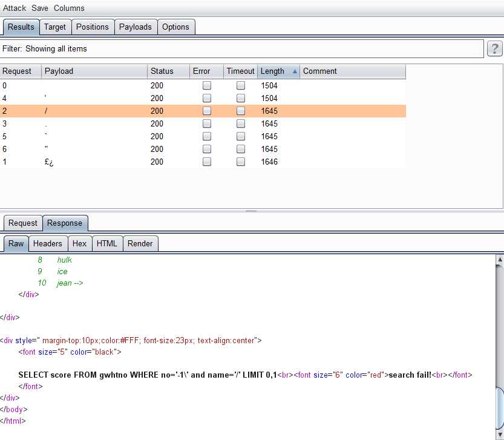Toggle Error checkbox for request 4
The width and height of the screenshot is (504, 440).
(x=207, y=98)
